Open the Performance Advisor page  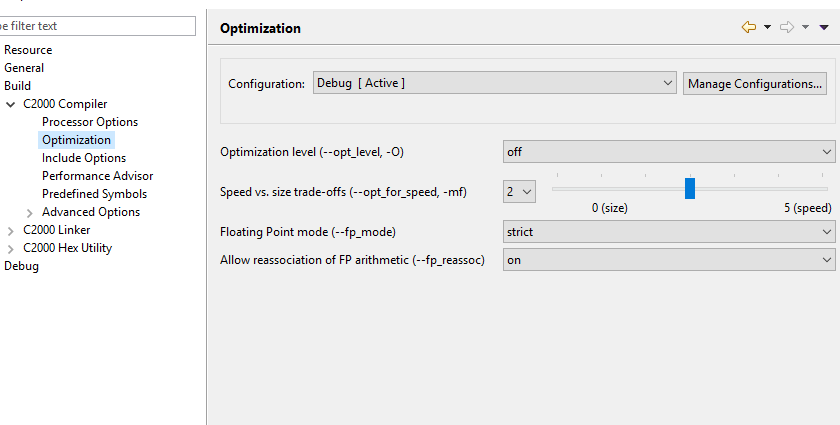click(97, 176)
